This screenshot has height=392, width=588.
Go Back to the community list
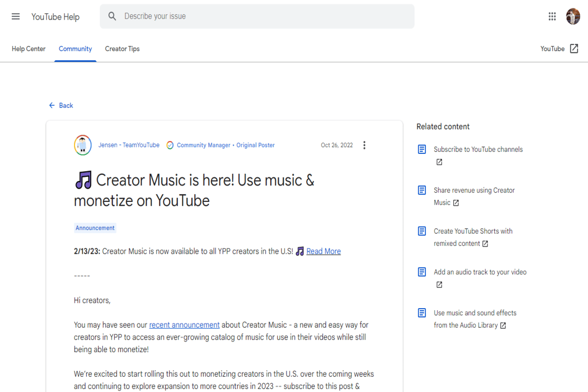click(x=61, y=105)
